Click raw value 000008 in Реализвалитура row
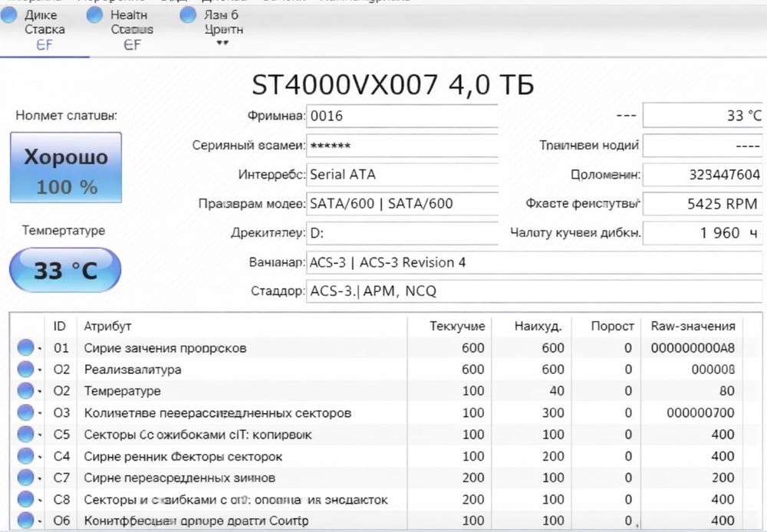The image size is (767, 532). pos(713,369)
